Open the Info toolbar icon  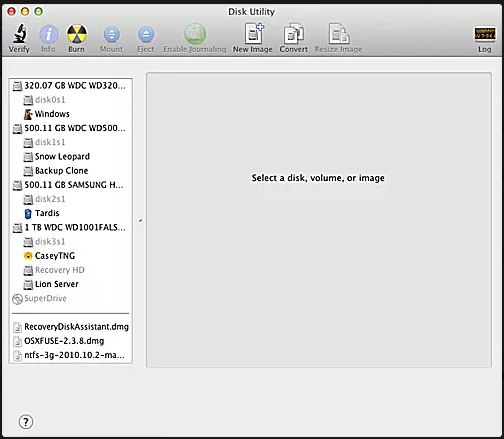point(49,34)
